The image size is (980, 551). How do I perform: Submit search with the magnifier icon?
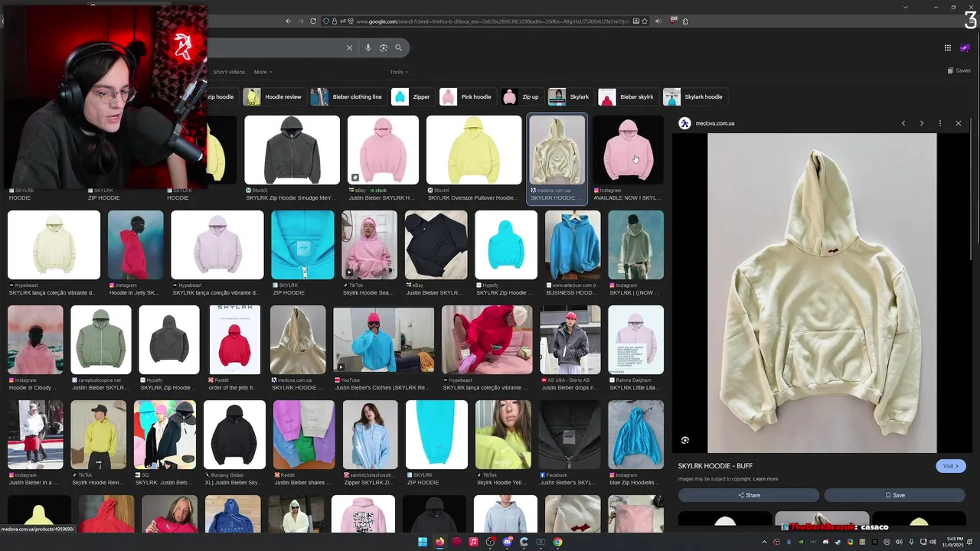pyautogui.click(x=399, y=47)
